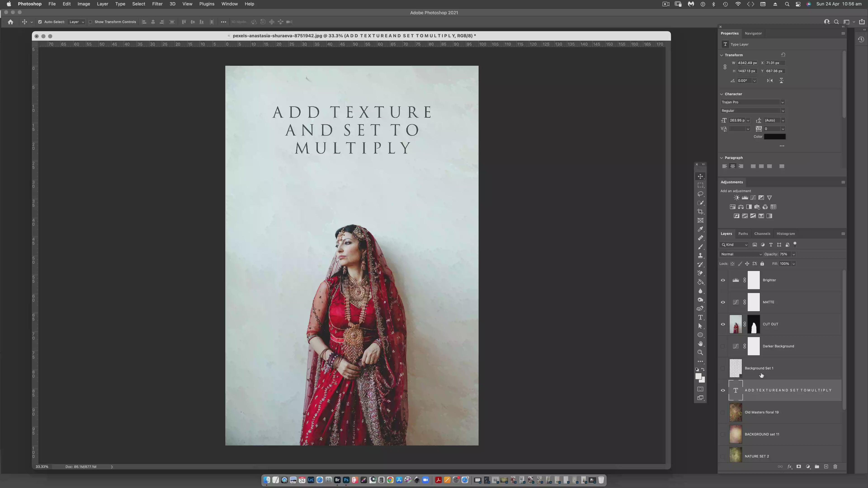Open the Normal blend mode dropdown
Screen dimensions: 868x488
[741, 254]
